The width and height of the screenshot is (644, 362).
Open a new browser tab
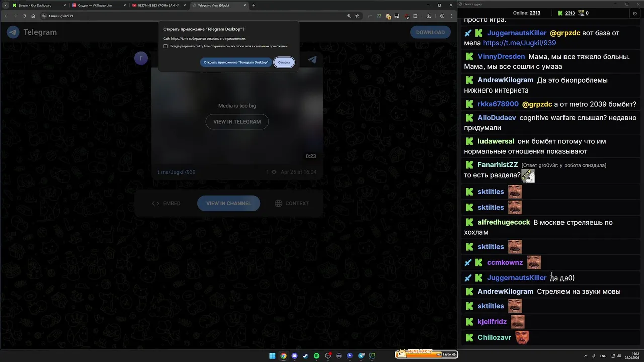coord(253,5)
